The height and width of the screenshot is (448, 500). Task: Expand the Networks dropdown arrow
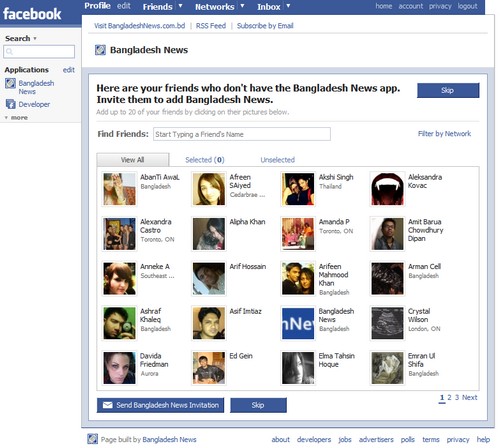coord(242,6)
